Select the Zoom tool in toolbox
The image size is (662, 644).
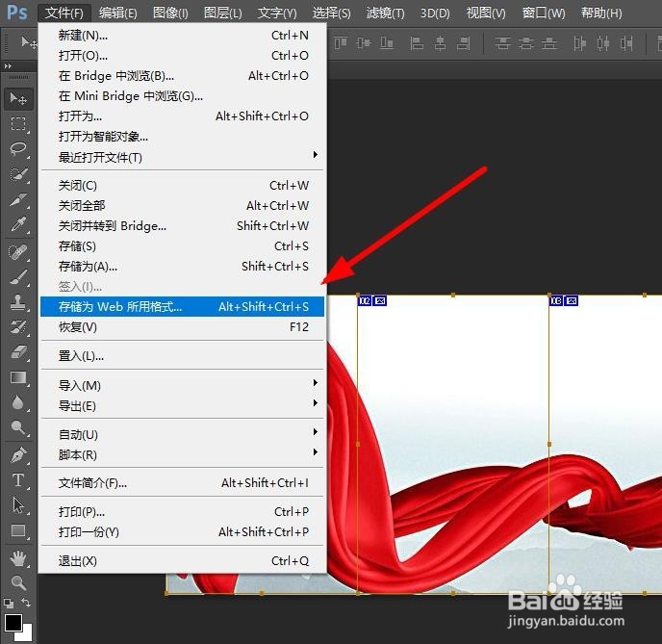coord(17,583)
